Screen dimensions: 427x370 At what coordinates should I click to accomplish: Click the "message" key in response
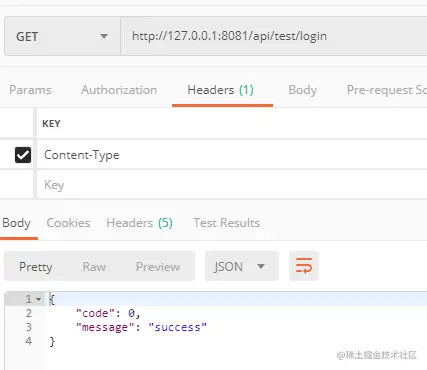pyautogui.click(x=105, y=327)
